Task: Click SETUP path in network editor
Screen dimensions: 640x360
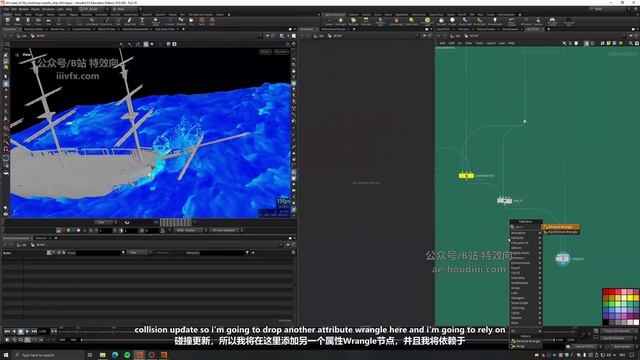Action: 473,36
